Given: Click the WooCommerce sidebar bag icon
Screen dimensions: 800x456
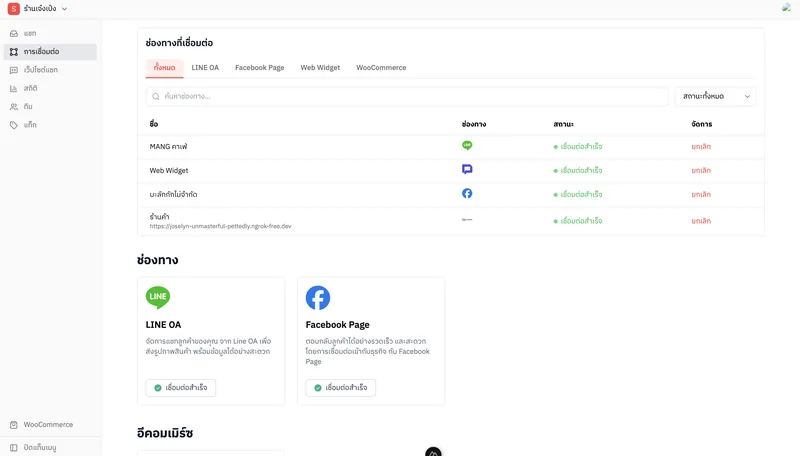Looking at the screenshot, I should tap(14, 425).
